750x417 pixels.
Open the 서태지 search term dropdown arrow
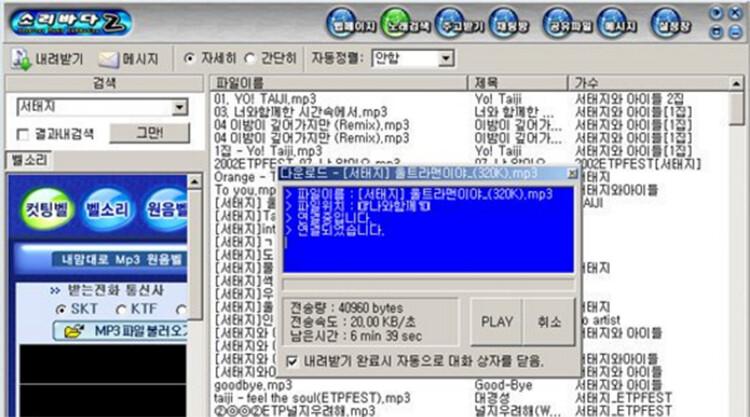(179, 107)
